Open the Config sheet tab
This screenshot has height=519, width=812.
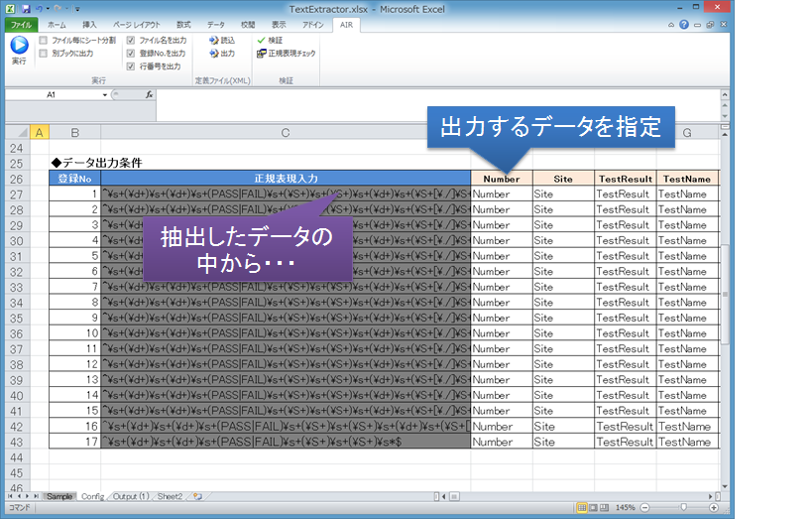[92, 495]
